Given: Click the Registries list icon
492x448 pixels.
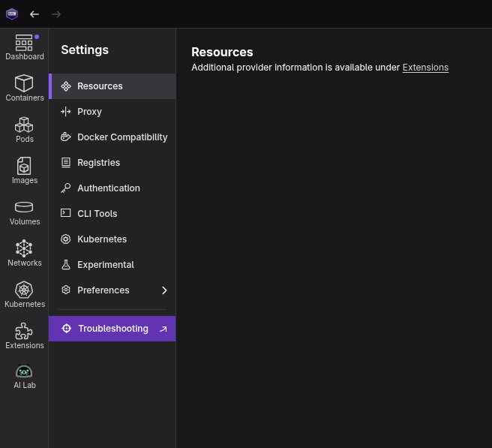Looking at the screenshot, I should 66,163.
